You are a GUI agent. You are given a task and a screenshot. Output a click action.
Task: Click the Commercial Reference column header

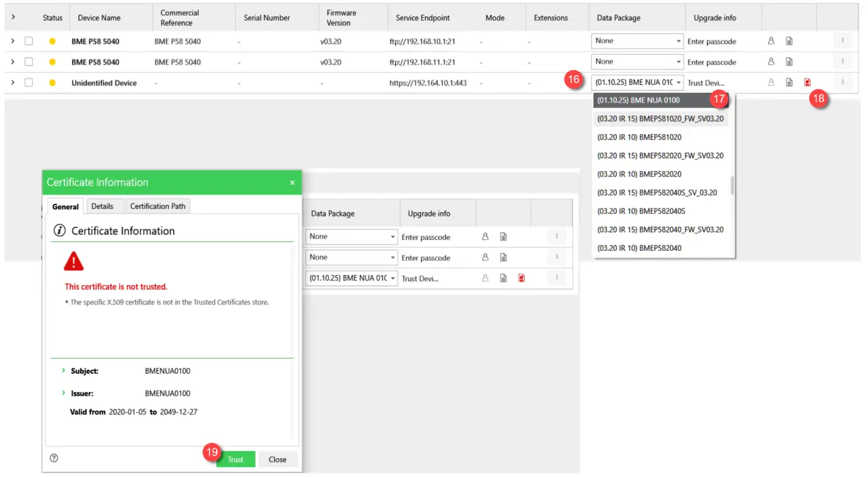click(x=180, y=18)
